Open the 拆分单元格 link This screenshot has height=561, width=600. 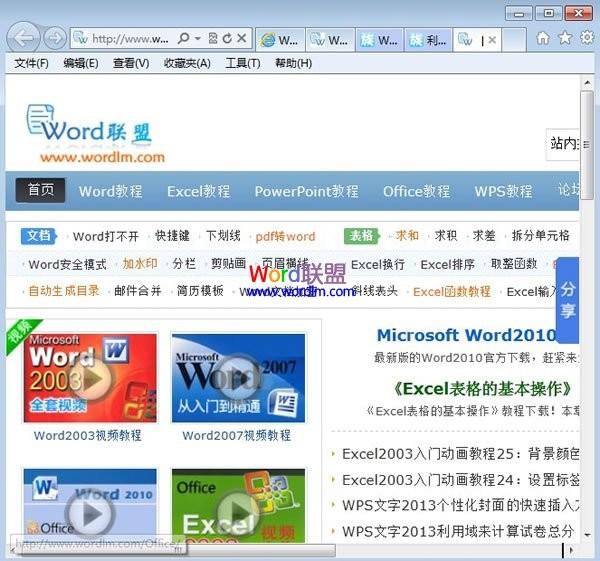tap(541, 235)
